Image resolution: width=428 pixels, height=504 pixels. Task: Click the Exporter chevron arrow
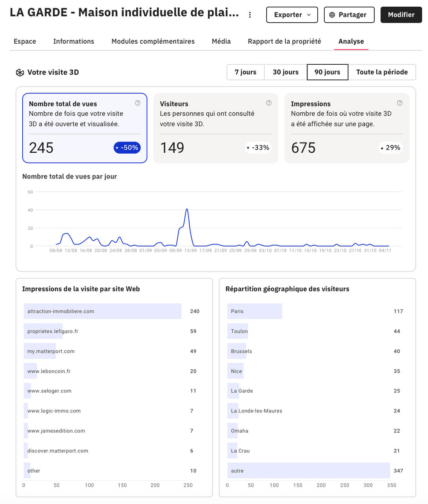pyautogui.click(x=309, y=15)
